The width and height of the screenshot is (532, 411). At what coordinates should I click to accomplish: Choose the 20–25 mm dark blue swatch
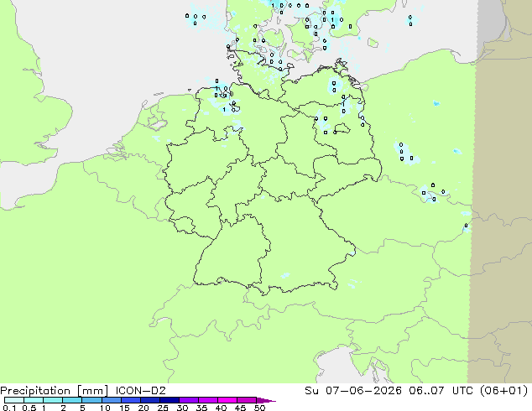coord(150,400)
